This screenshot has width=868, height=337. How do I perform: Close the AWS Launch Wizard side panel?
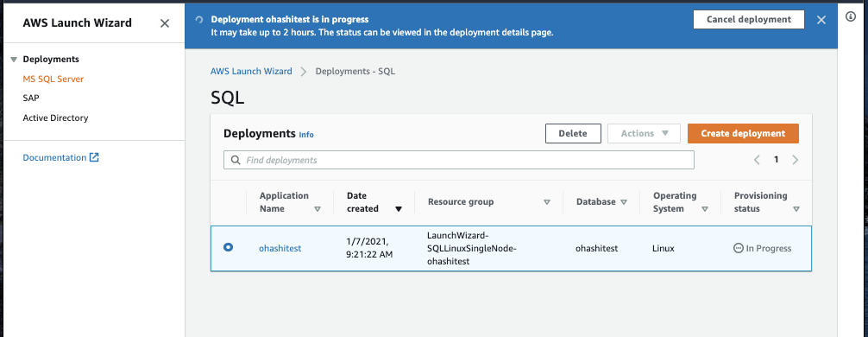coord(165,23)
